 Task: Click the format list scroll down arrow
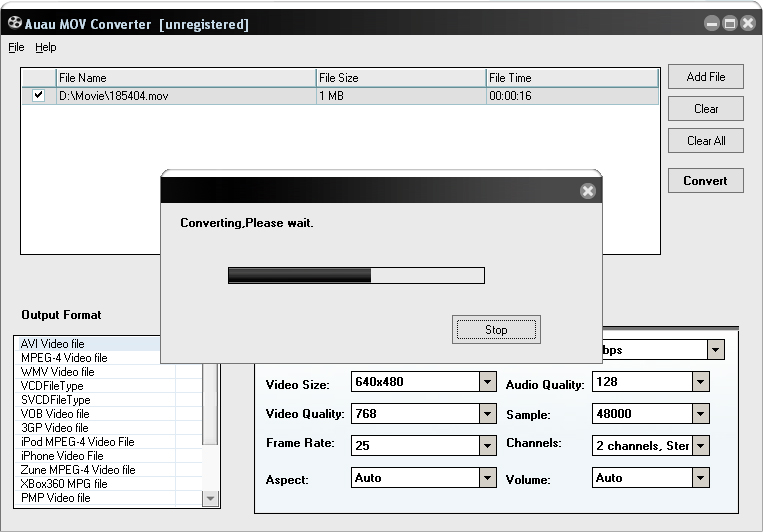tap(210, 498)
